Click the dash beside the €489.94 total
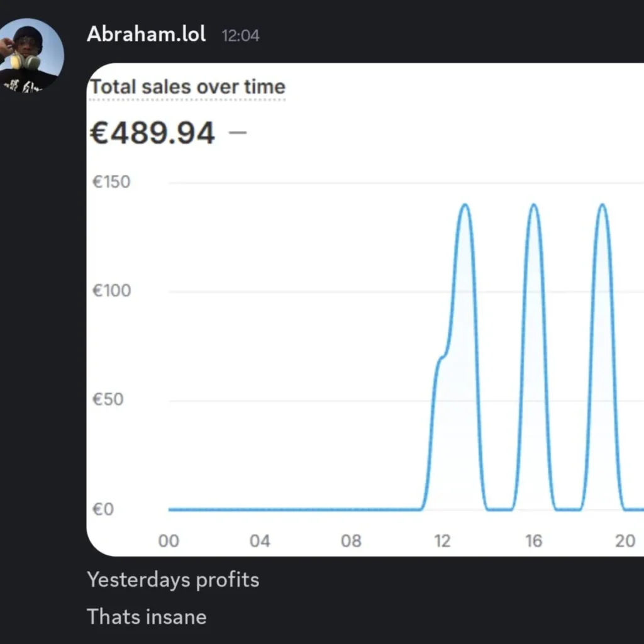644x644 pixels. (x=238, y=133)
